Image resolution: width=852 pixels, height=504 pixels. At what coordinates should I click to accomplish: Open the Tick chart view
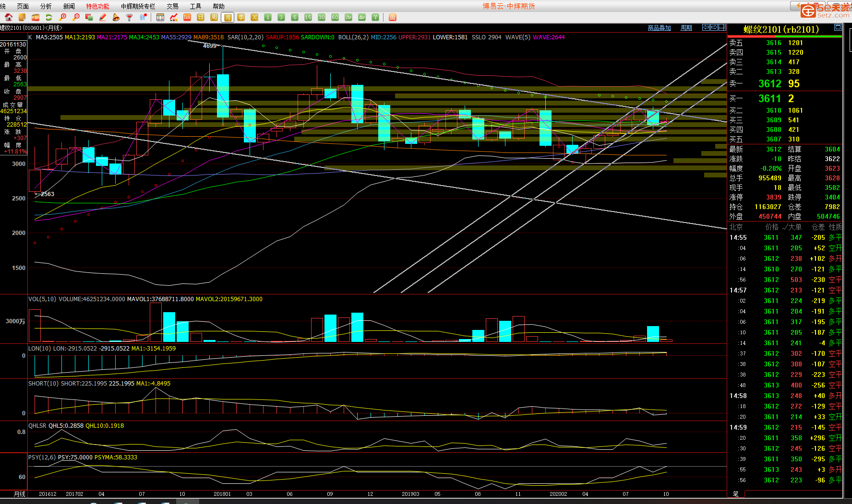click(x=187, y=17)
